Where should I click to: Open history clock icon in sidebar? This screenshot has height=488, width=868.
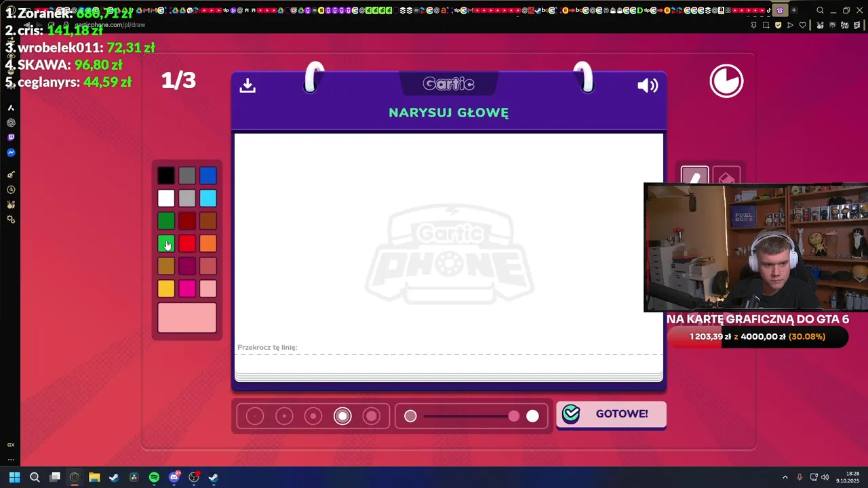click(x=11, y=190)
